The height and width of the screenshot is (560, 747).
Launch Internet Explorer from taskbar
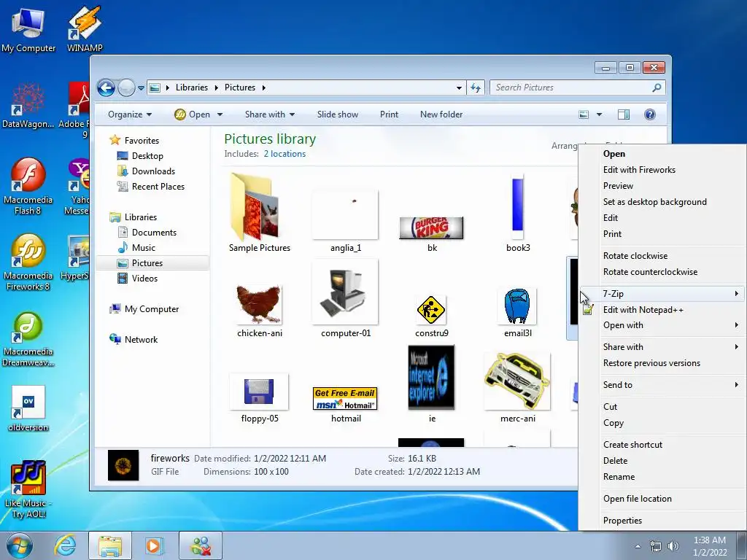tap(65, 545)
